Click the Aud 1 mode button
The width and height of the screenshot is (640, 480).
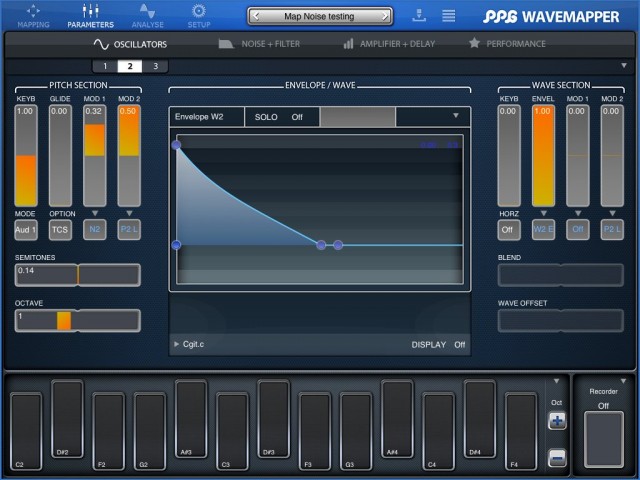pos(26,230)
